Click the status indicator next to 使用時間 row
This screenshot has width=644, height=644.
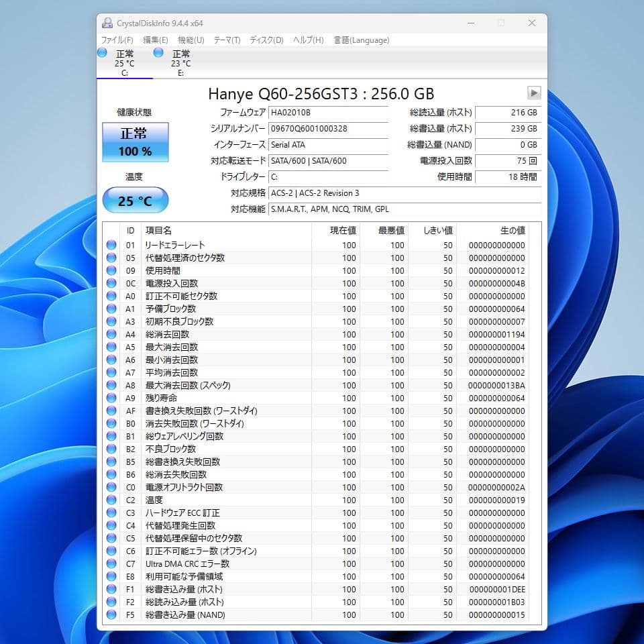[111, 270]
